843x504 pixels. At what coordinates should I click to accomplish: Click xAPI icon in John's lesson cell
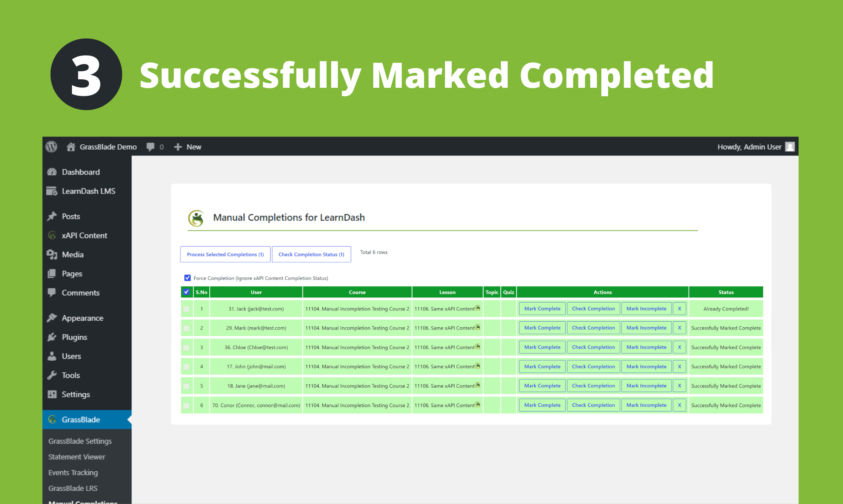(478, 366)
